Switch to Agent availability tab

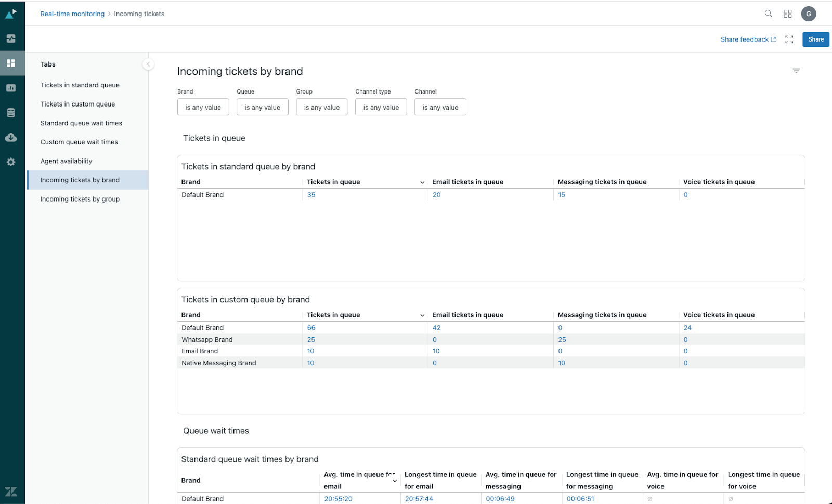pos(66,161)
